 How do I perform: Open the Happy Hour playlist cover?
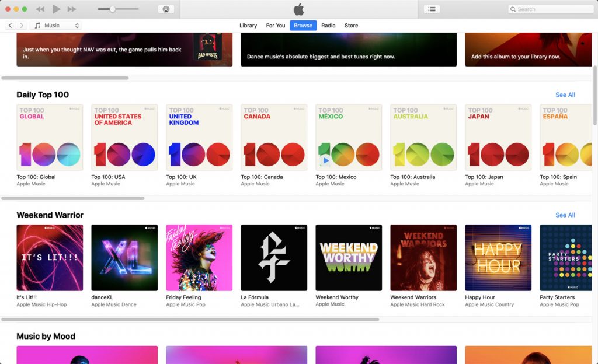[x=498, y=258]
